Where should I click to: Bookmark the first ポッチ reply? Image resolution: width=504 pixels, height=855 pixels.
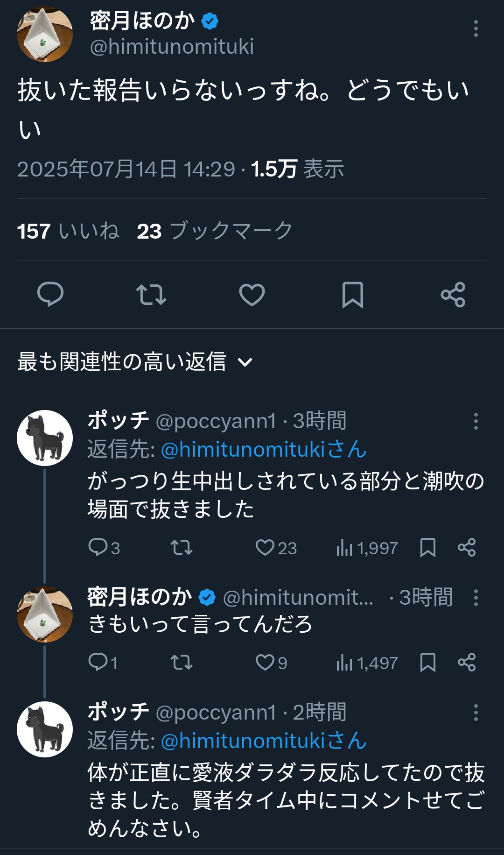click(427, 547)
